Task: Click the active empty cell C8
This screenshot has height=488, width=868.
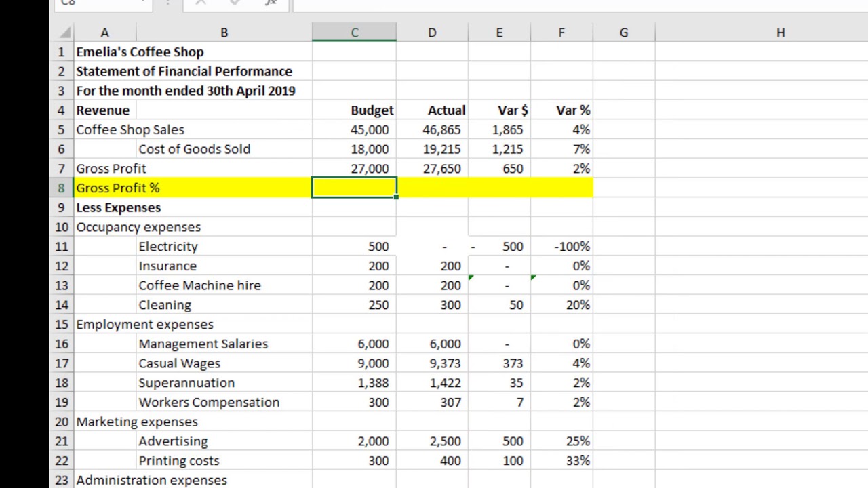Action: point(354,188)
